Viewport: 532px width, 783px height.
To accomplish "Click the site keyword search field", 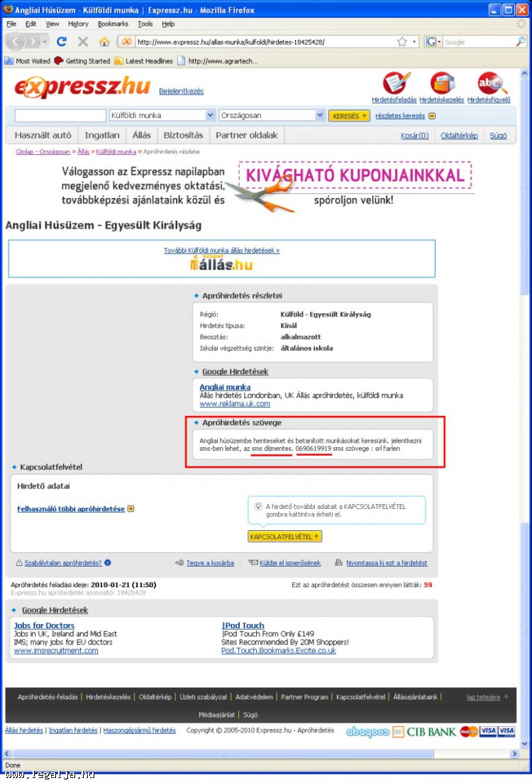I will point(60,115).
